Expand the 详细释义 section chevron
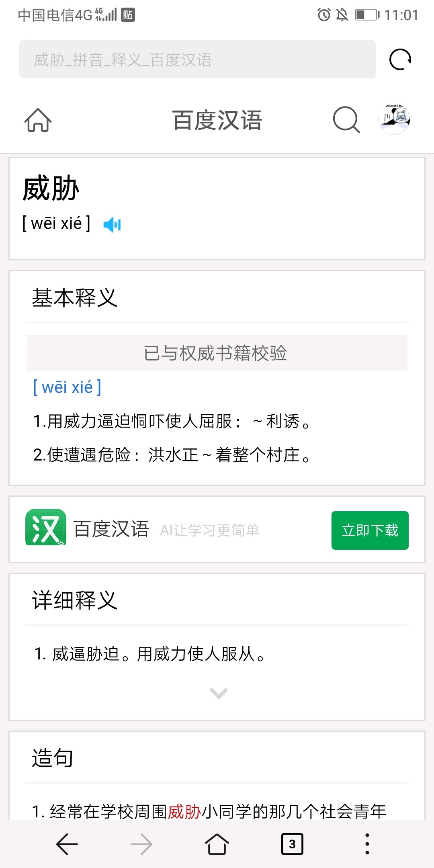The image size is (434, 868). pyautogui.click(x=219, y=693)
